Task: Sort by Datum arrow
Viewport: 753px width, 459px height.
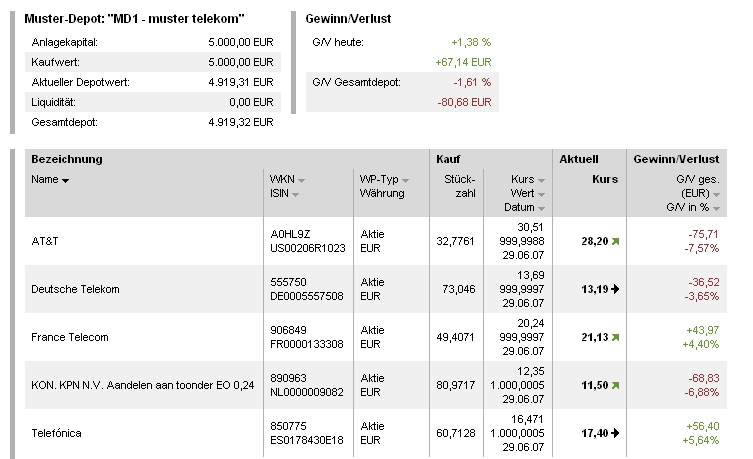Action: 542,208
